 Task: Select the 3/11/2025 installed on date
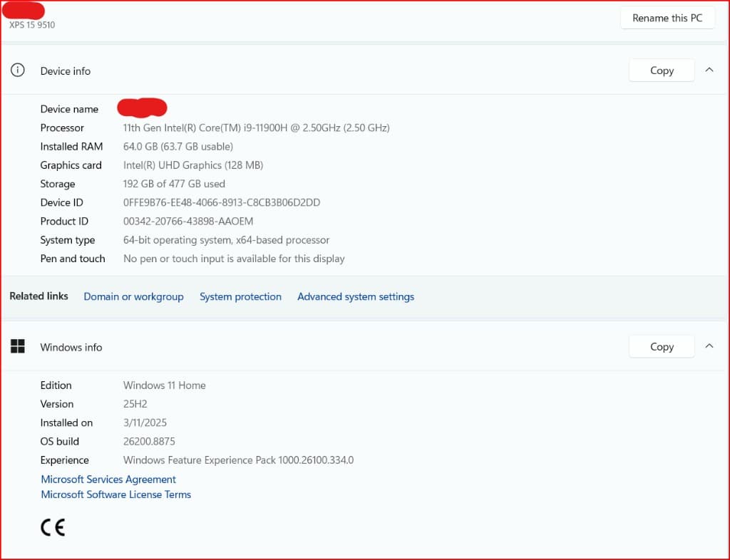pos(145,422)
